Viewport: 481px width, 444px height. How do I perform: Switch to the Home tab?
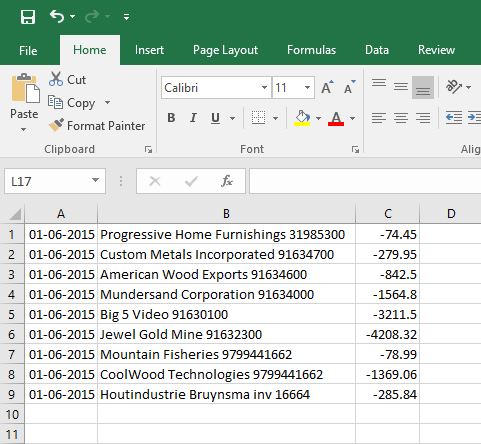(90, 50)
